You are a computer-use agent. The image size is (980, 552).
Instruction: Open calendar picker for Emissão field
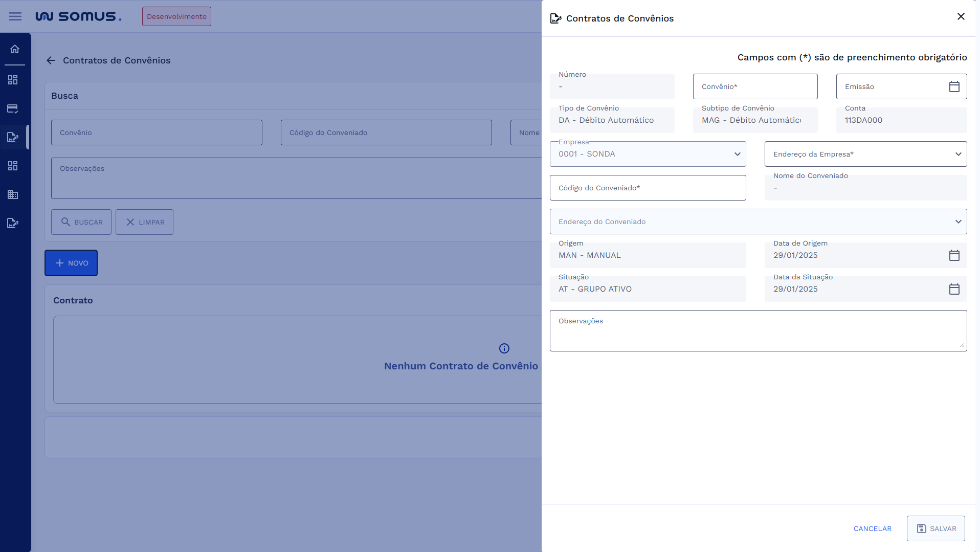click(954, 86)
